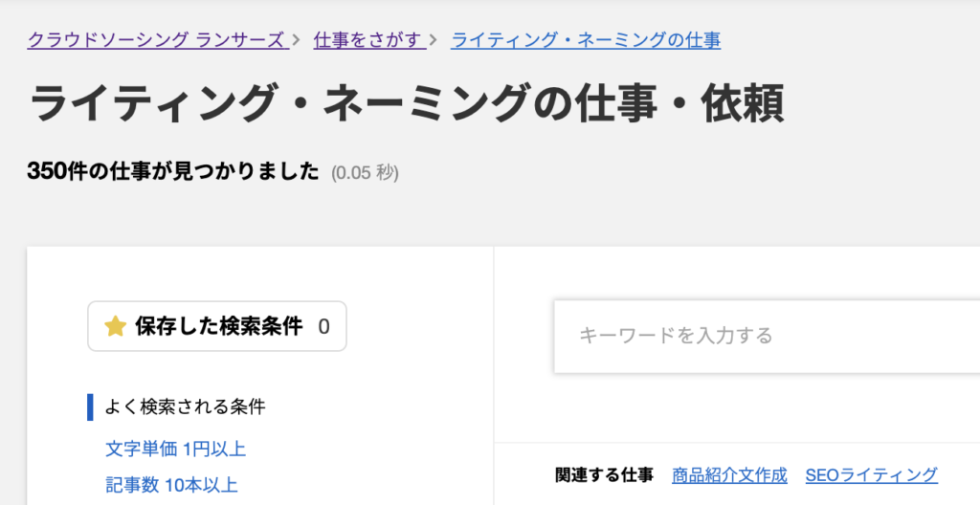Go to the 仕事をさがす breadcrumb link

coord(368,40)
